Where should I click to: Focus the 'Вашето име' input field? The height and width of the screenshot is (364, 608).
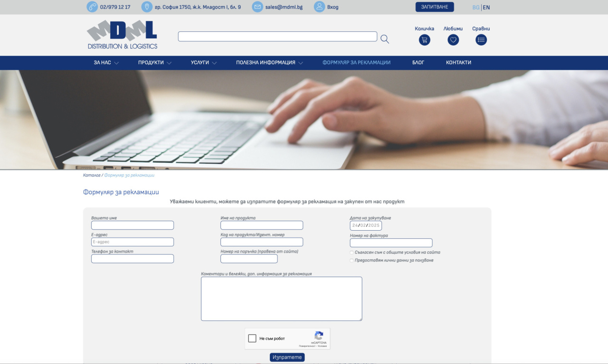[133, 225]
